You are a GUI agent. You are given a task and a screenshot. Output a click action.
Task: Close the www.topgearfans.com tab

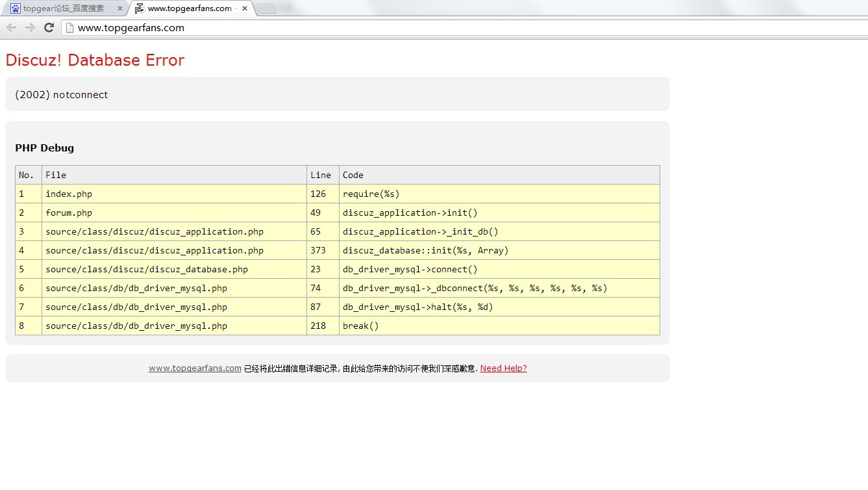tap(245, 8)
